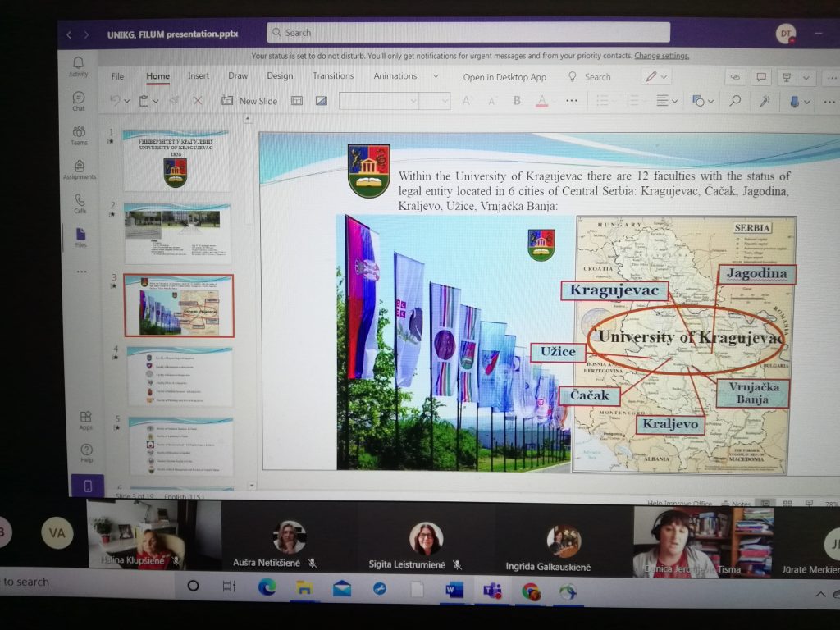The image size is (840, 630).
Task: Expand the more tabs chevron after Animations
Action: coord(436,76)
